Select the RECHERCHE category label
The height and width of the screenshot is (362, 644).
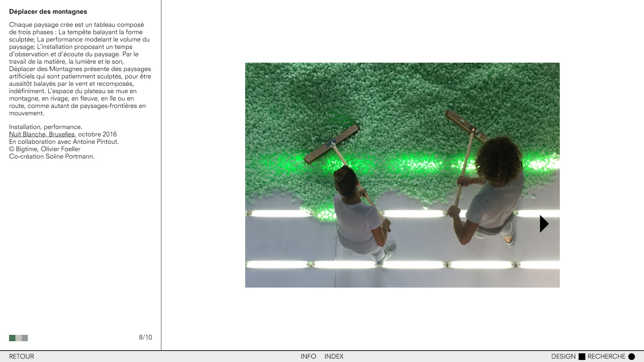[606, 357]
